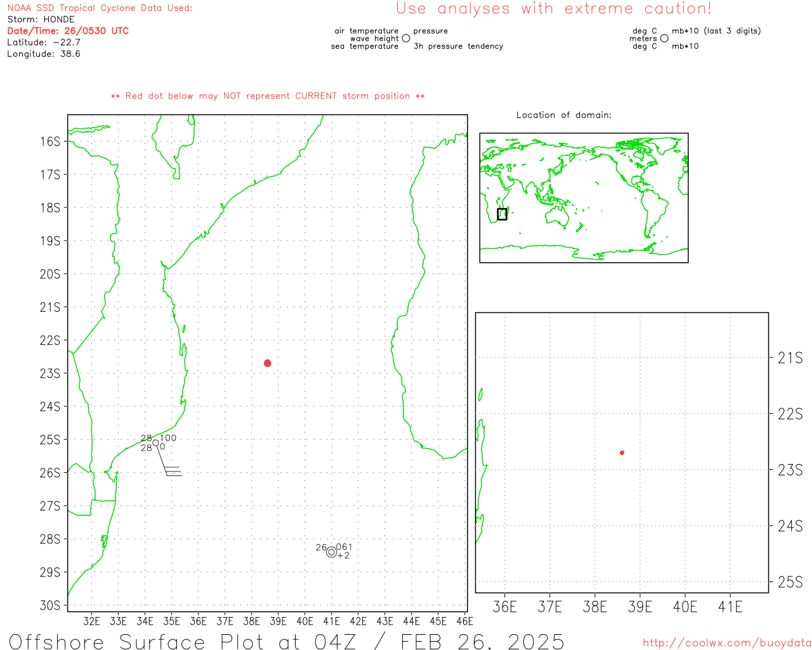Click the '061' pressure value near 41E buoy
The height and width of the screenshot is (650, 812).
point(344,547)
